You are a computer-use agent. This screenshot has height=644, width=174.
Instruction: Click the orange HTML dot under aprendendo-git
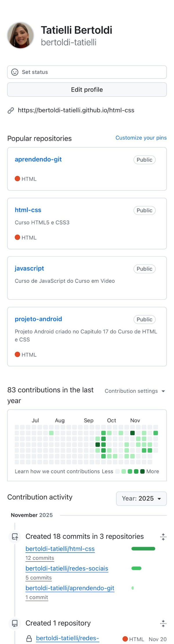[18, 179]
